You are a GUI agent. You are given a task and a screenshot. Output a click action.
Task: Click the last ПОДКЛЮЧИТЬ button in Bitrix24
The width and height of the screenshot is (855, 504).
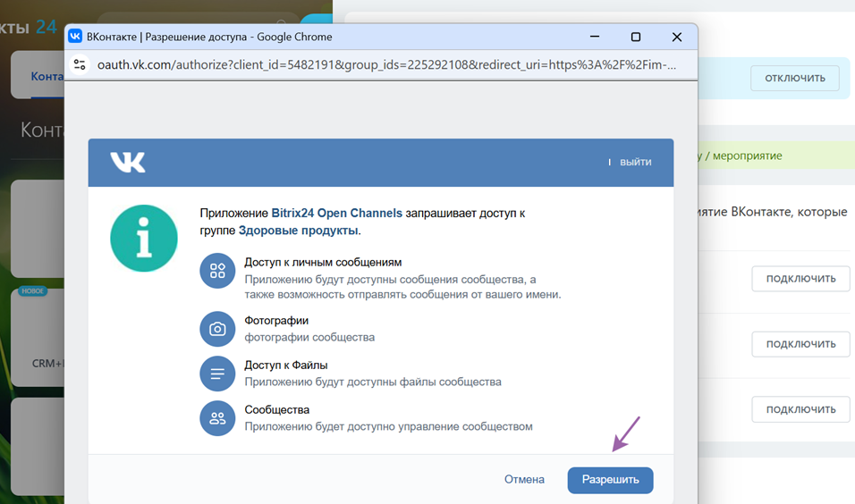[800, 409]
